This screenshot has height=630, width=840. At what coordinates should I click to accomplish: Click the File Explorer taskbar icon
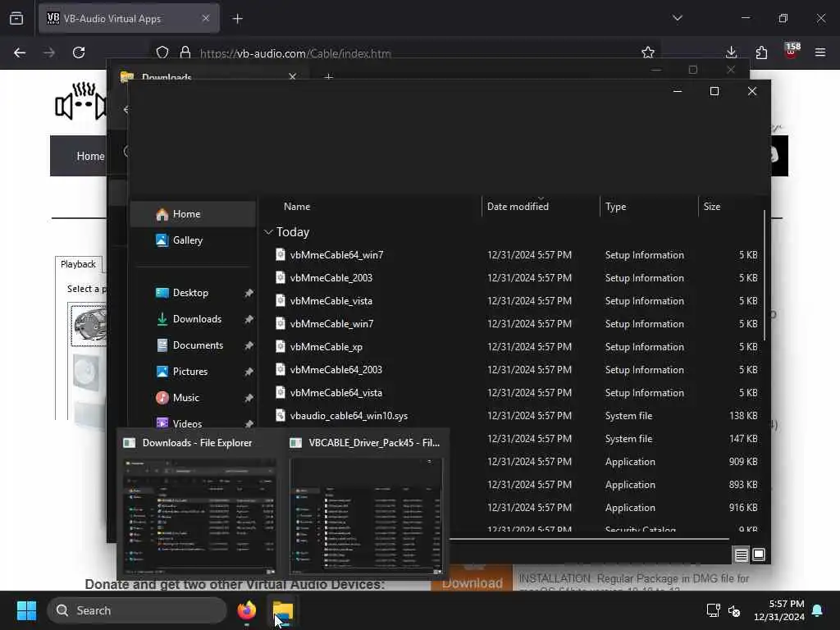[x=283, y=610]
